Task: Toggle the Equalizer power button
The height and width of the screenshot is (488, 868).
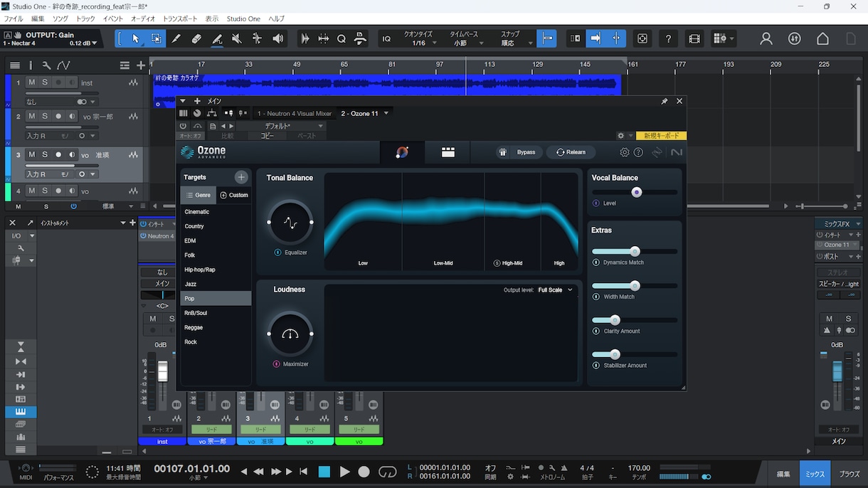Action: (277, 253)
